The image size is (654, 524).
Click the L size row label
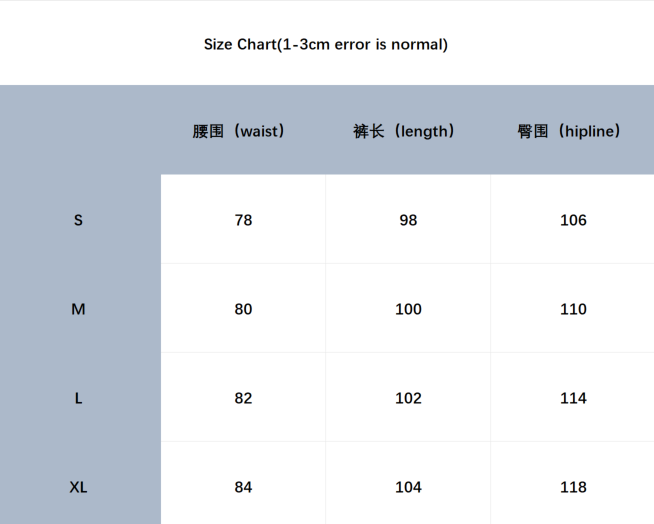(79, 398)
